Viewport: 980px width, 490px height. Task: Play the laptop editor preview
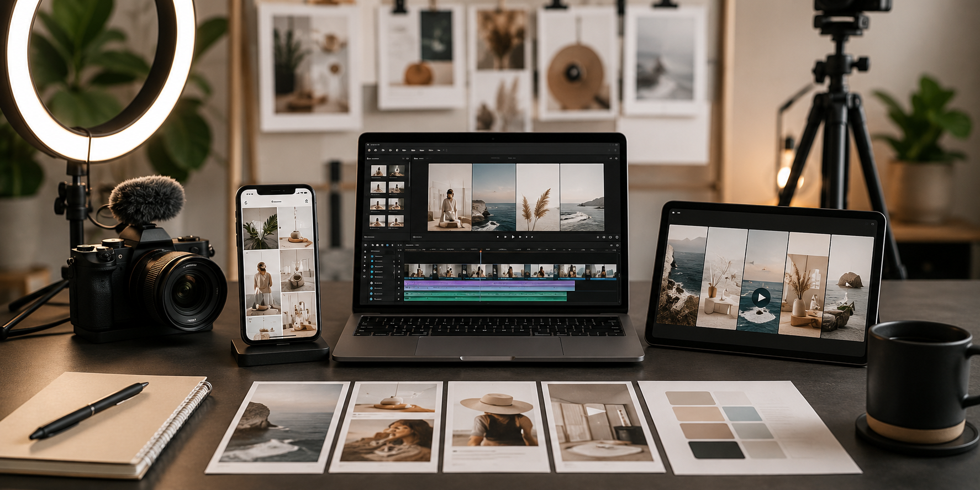[513, 237]
